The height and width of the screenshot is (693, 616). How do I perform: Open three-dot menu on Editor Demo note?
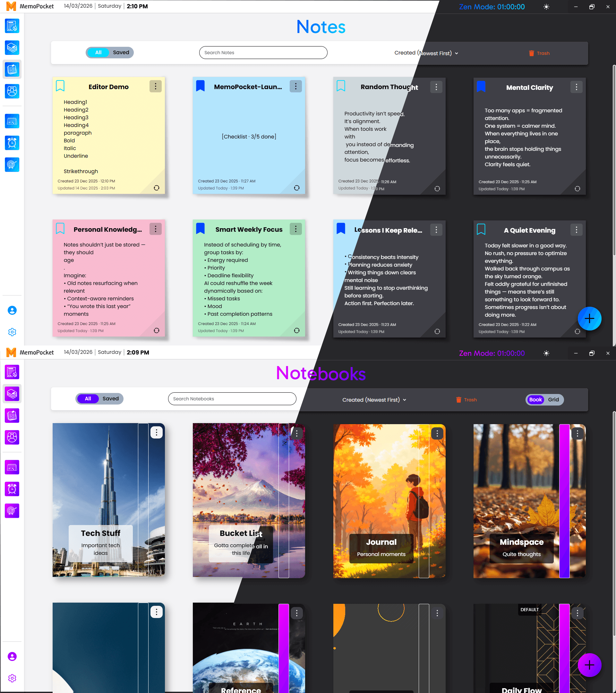click(x=156, y=86)
